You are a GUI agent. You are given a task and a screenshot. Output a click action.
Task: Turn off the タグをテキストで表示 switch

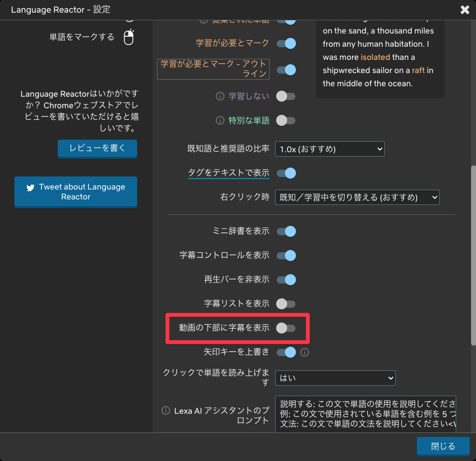click(x=286, y=173)
